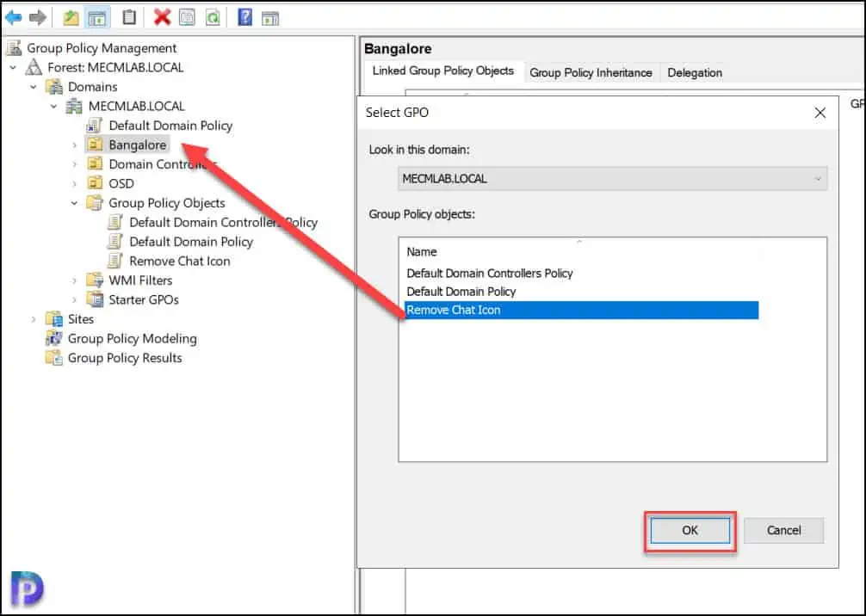The image size is (866, 616).
Task: Open Help via blue question-mark icon
Action: tap(244, 17)
